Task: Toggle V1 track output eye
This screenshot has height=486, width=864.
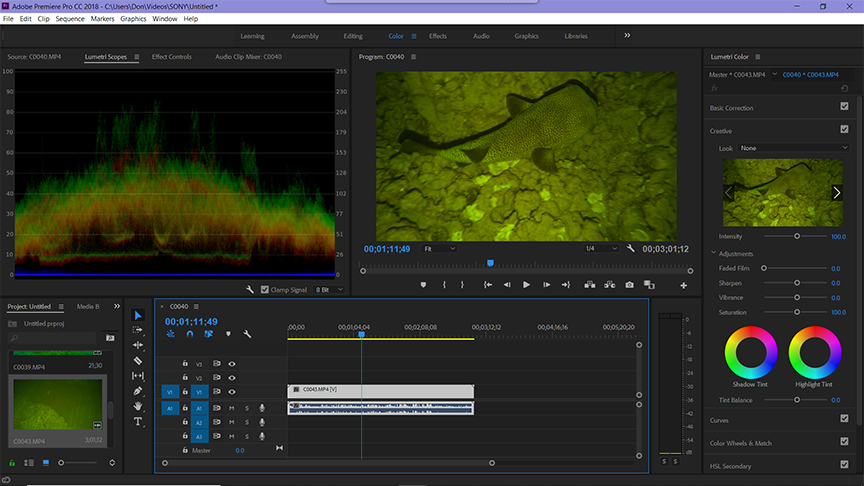Action: (x=232, y=392)
